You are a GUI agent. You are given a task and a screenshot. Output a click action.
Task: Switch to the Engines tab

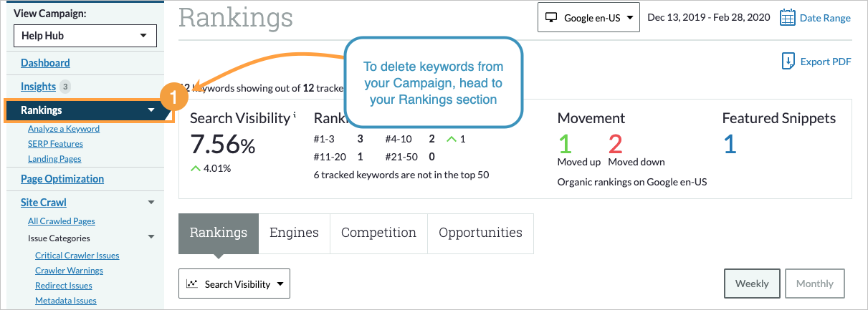click(x=294, y=233)
